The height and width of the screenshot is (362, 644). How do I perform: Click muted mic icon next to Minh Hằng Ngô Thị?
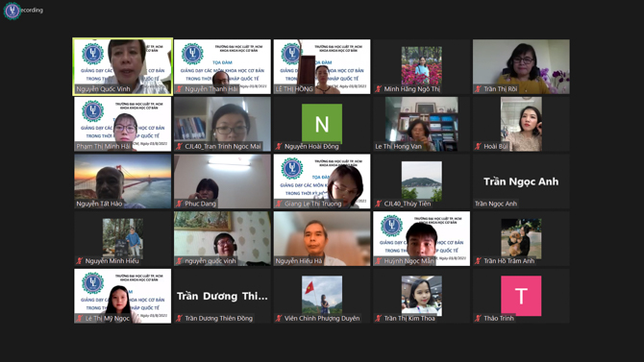[379, 89]
